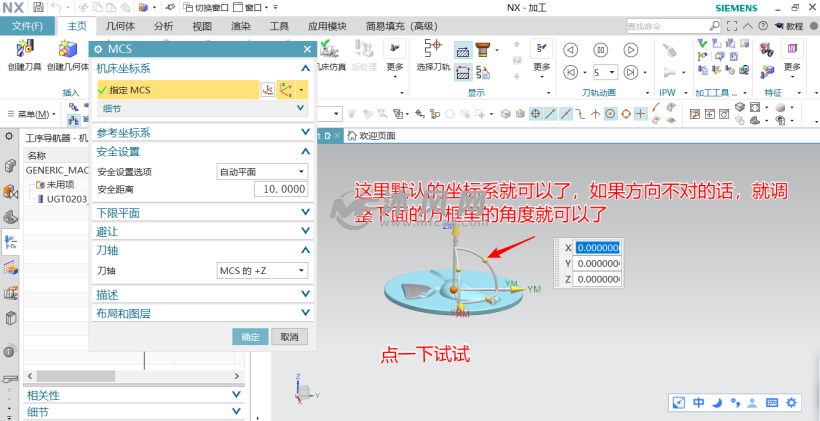Switch to the 视图 ribbon tab
The height and width of the screenshot is (421, 820).
click(x=202, y=26)
